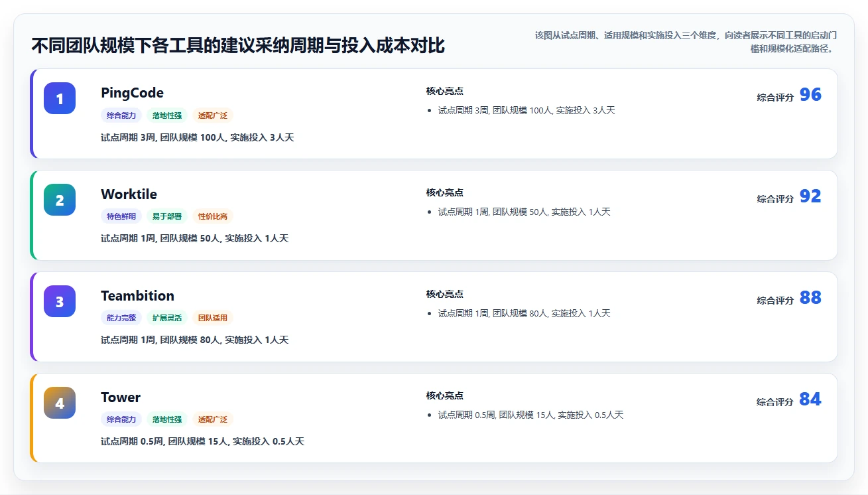Click 核心亮点 heading in Teambition card
Image resolution: width=868 pixels, height=495 pixels.
tap(444, 294)
